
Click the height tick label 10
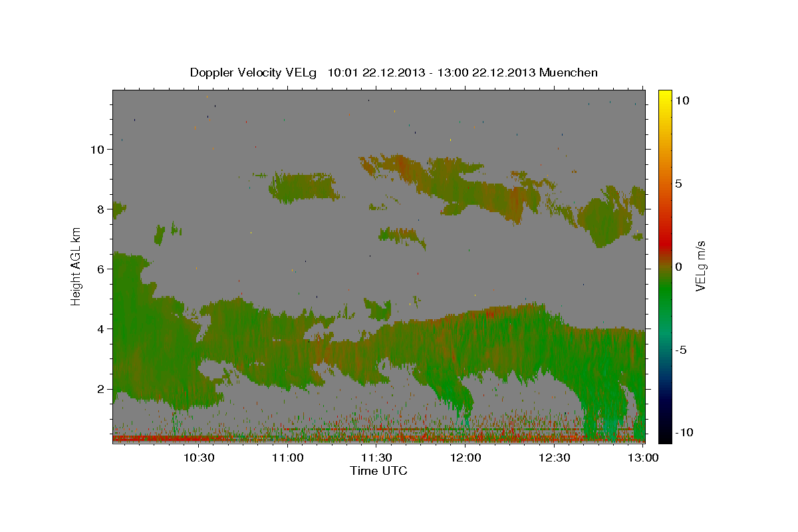click(98, 150)
